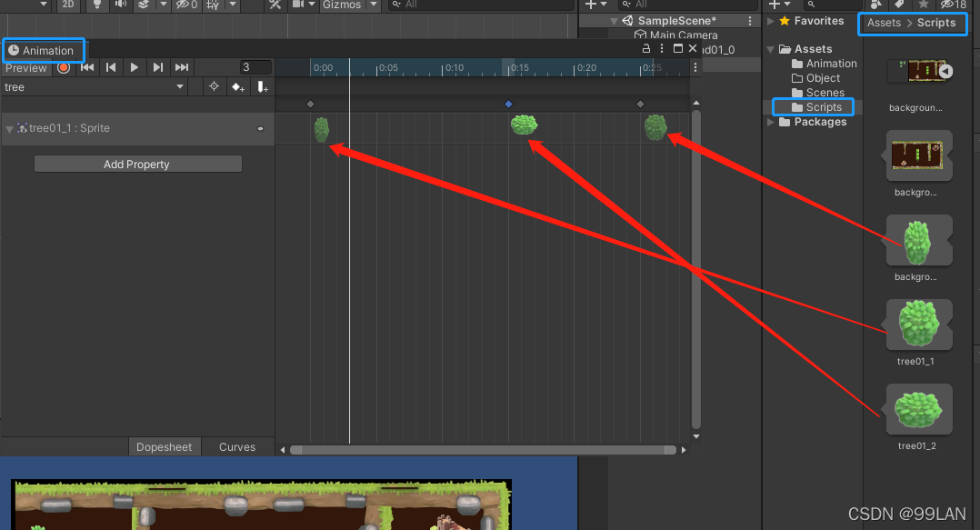
Task: Select blue summary keyframe at 0:15
Action: 508,104
